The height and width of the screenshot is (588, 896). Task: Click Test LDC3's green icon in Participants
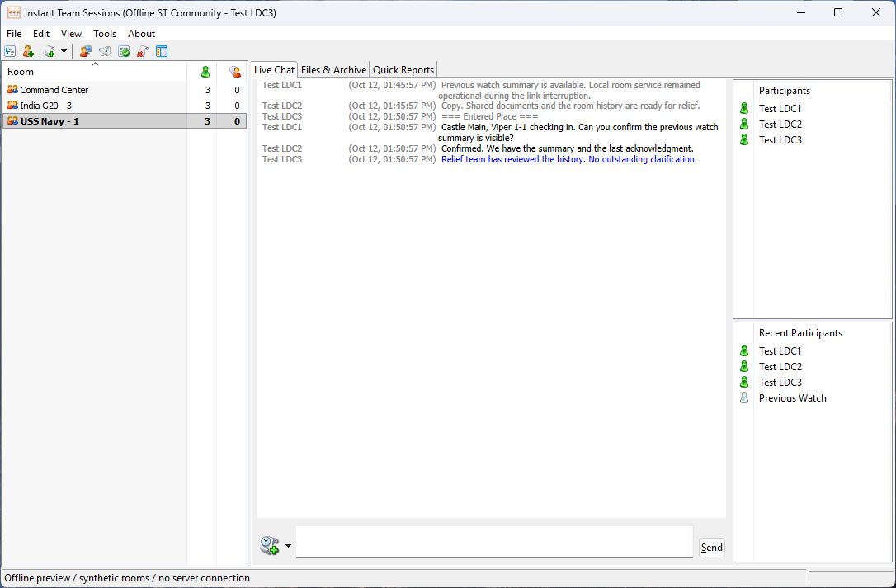[x=744, y=139]
